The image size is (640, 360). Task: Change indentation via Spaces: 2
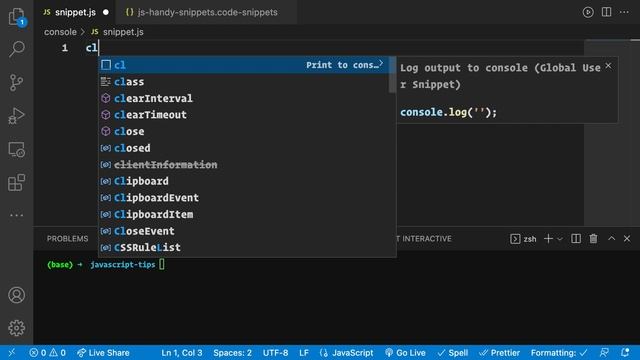pyautogui.click(x=232, y=353)
